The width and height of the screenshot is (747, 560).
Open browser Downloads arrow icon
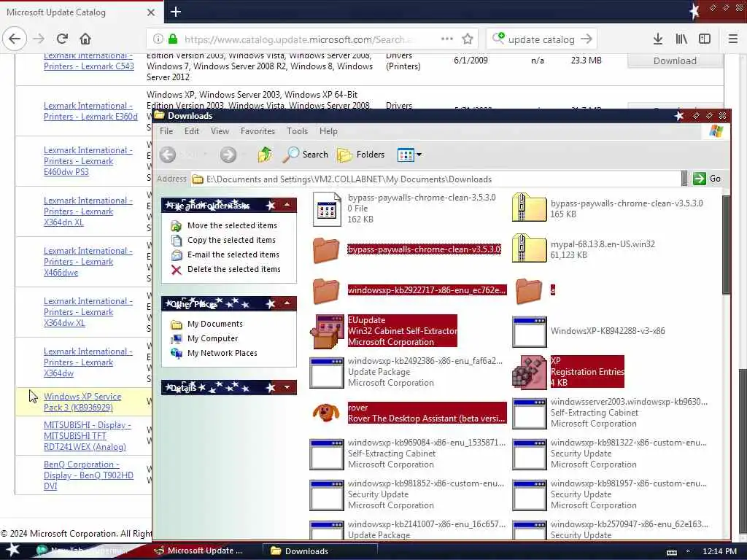click(x=657, y=39)
